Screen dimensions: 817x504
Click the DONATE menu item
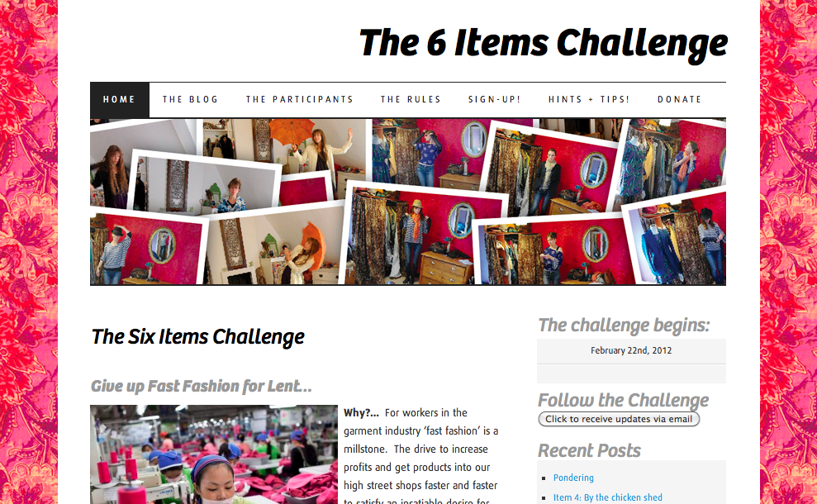[x=679, y=99]
